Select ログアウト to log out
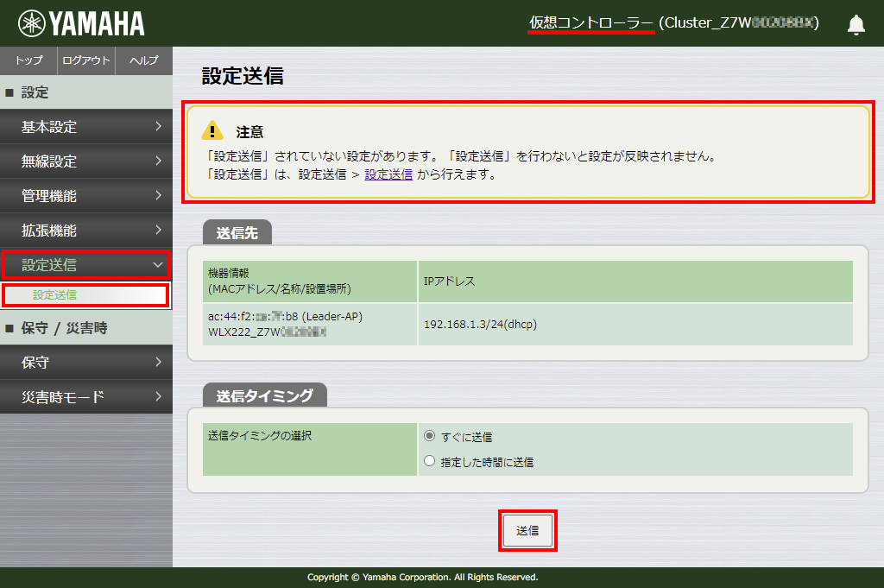The image size is (884, 588). click(85, 60)
